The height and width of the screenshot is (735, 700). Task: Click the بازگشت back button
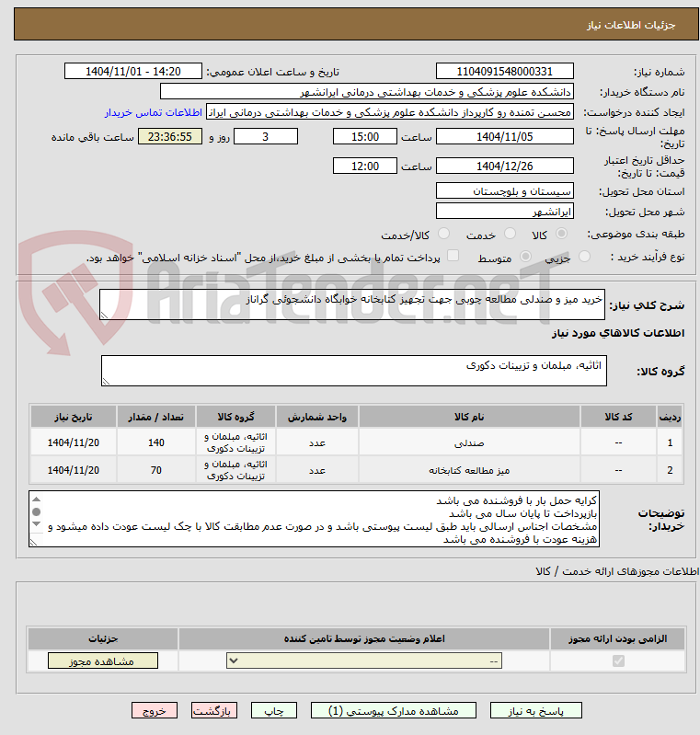coord(213,711)
